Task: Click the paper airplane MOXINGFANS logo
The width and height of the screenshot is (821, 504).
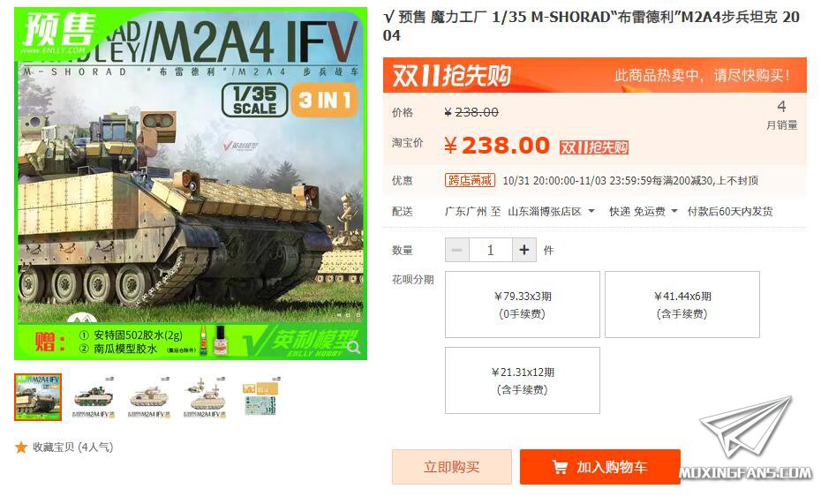Action: pos(746,440)
